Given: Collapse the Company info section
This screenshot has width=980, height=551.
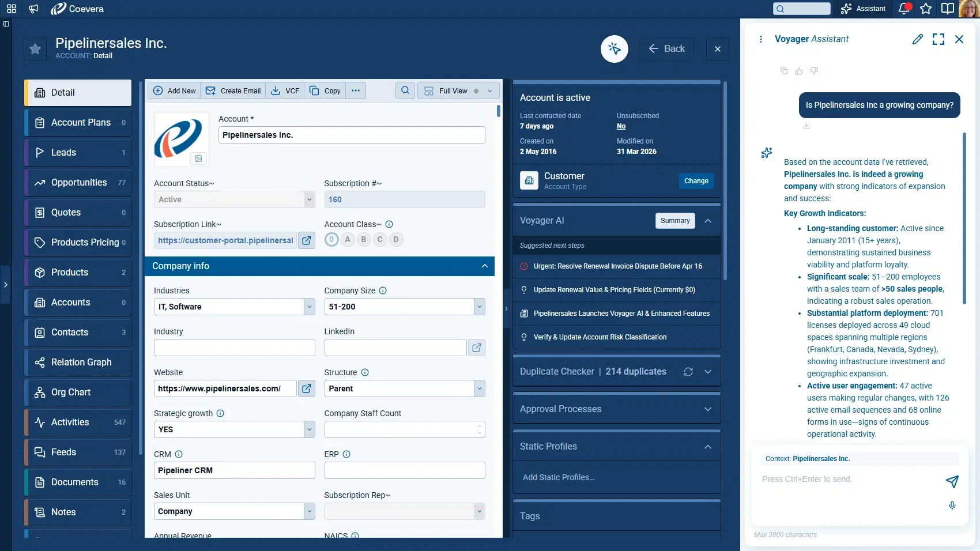Looking at the screenshot, I should tap(484, 266).
